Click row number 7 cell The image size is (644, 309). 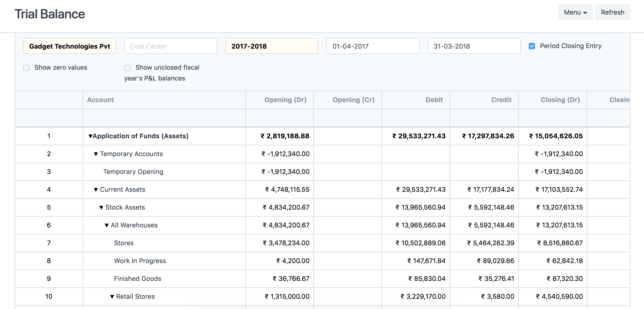pyautogui.click(x=49, y=243)
